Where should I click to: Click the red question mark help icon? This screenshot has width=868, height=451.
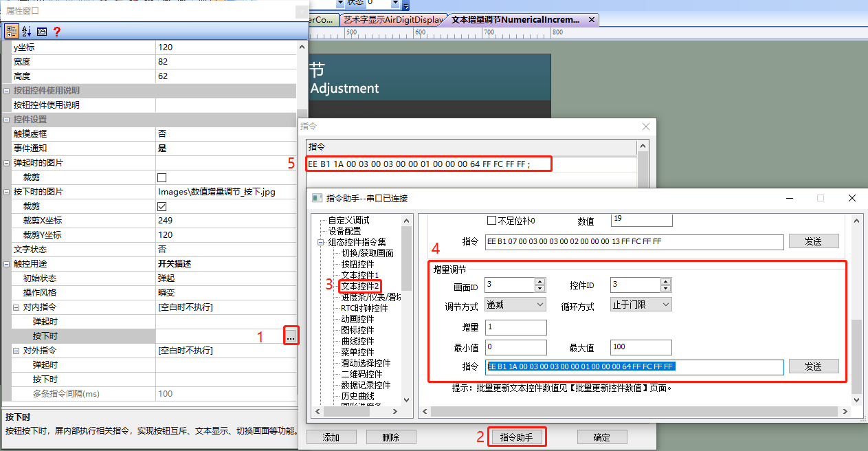(57, 31)
